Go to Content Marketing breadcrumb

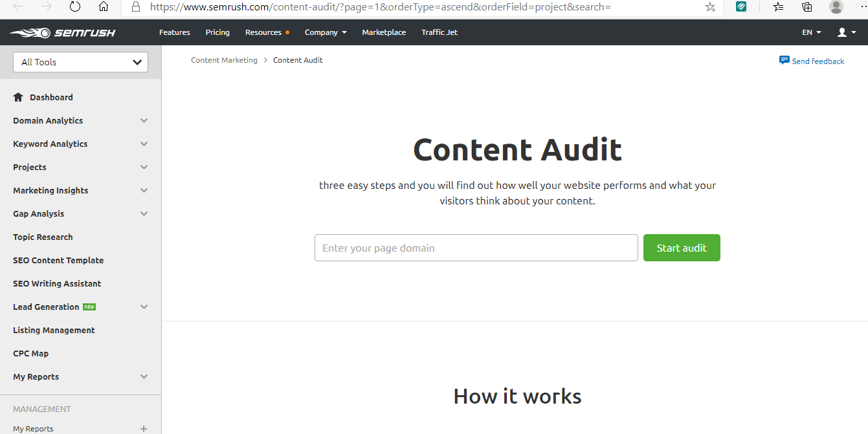click(x=224, y=60)
